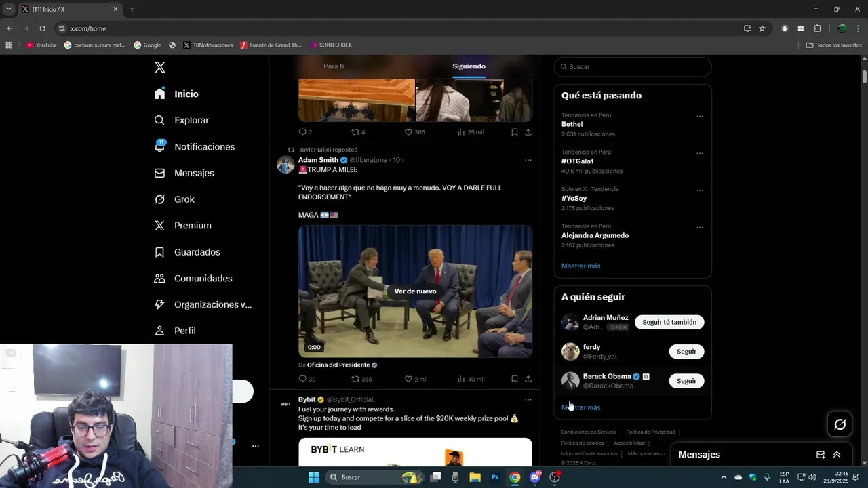Reload the page in Chrome
The image size is (868, 488).
42,28
